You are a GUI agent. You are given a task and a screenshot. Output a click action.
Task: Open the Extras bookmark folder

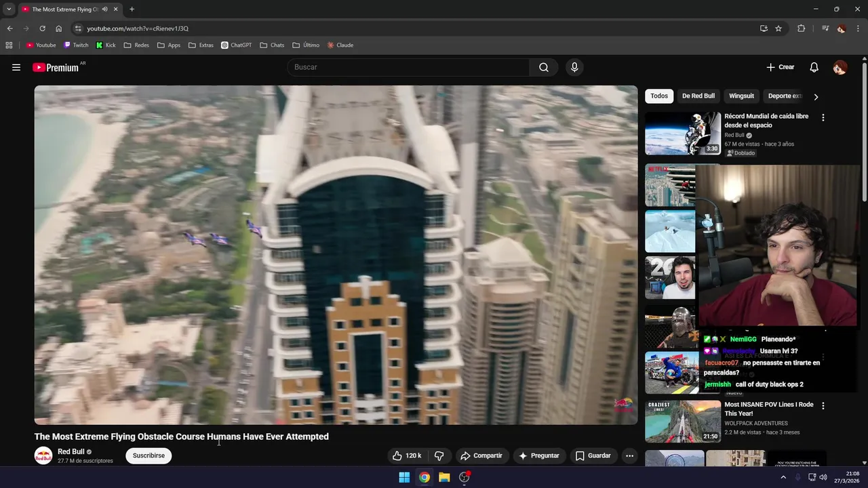(x=201, y=45)
